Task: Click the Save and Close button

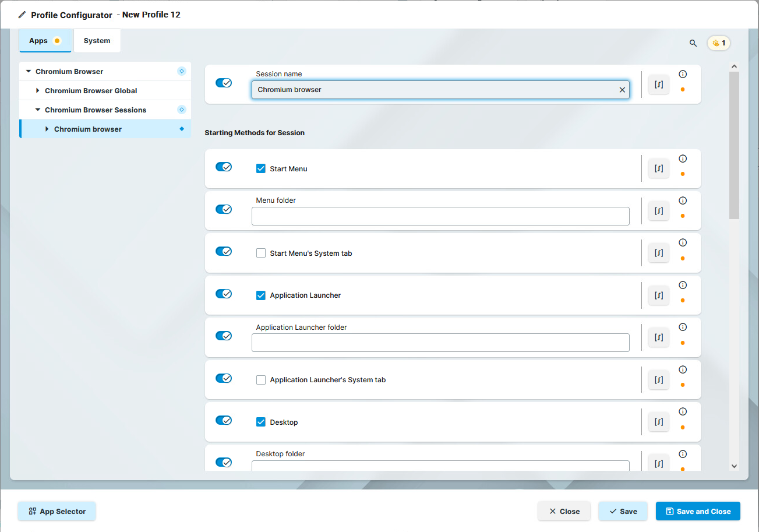Action: (x=698, y=511)
